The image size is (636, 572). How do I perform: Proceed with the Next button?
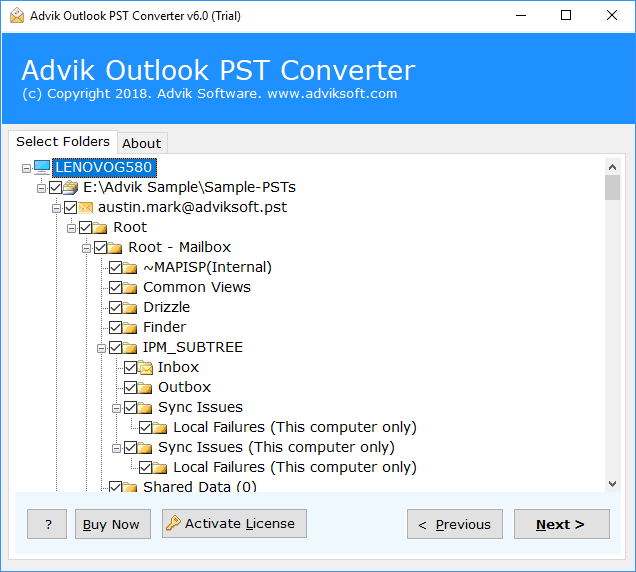pyautogui.click(x=562, y=524)
